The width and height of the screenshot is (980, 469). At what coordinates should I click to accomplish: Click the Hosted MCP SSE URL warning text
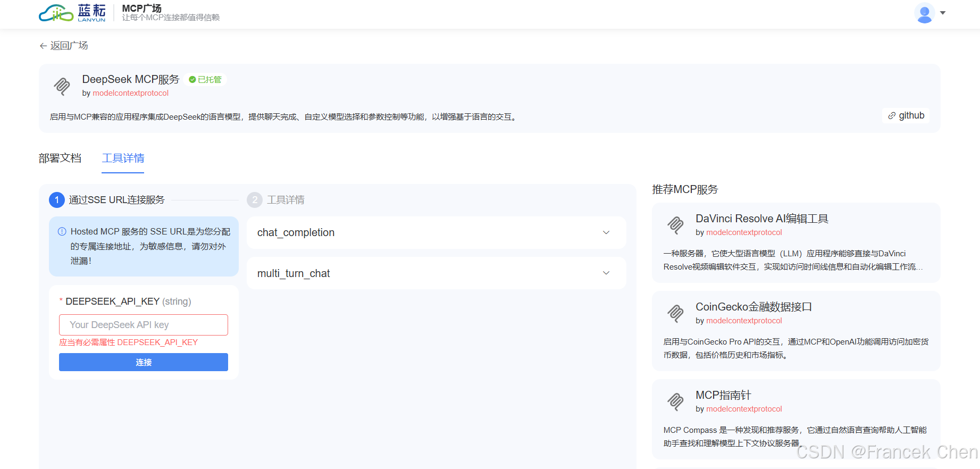coord(150,246)
